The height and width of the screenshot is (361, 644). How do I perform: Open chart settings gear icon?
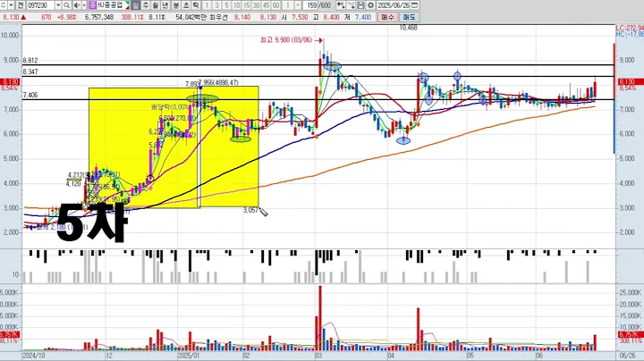370,5
